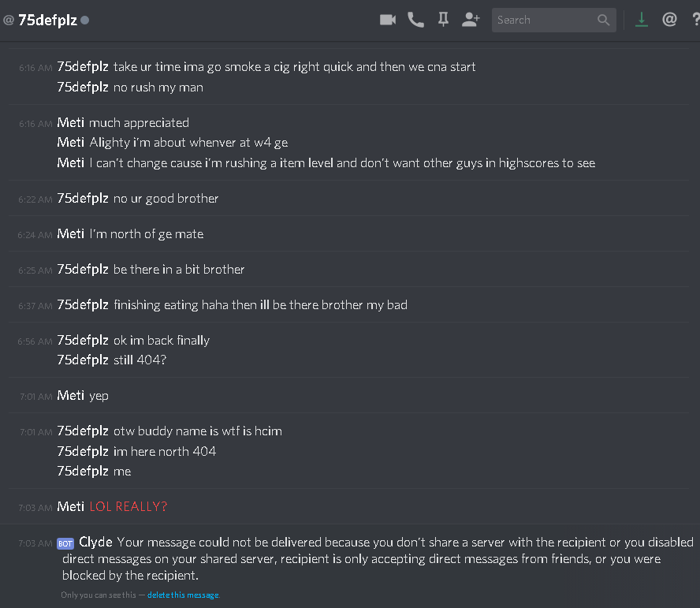Open recent mentions with the @ icon
The height and width of the screenshot is (608, 700).
click(669, 19)
